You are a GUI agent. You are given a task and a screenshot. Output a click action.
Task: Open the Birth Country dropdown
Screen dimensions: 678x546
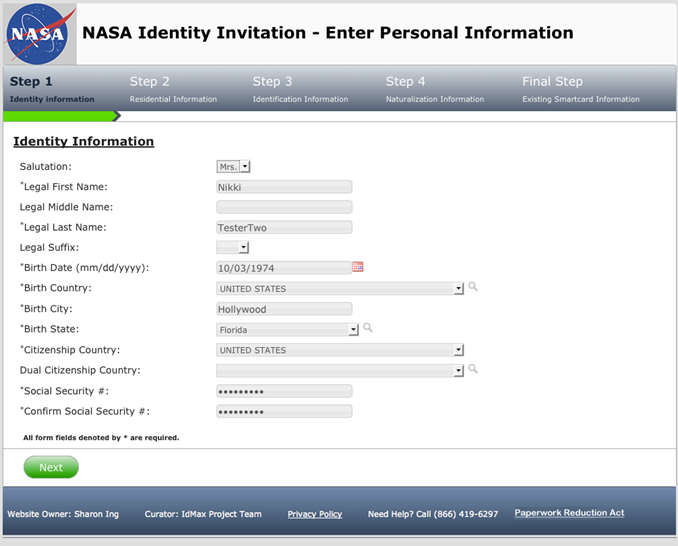point(459,288)
